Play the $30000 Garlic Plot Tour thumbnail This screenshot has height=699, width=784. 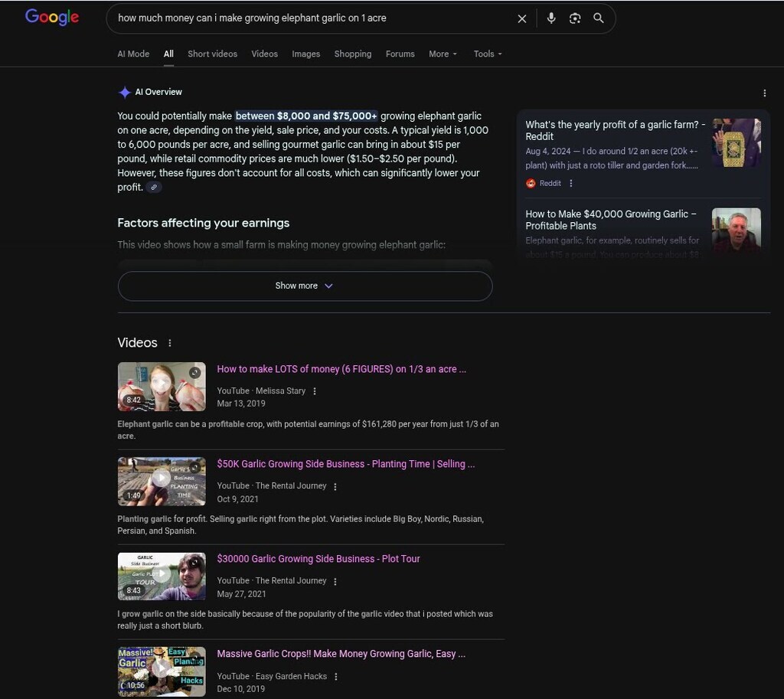point(162,577)
